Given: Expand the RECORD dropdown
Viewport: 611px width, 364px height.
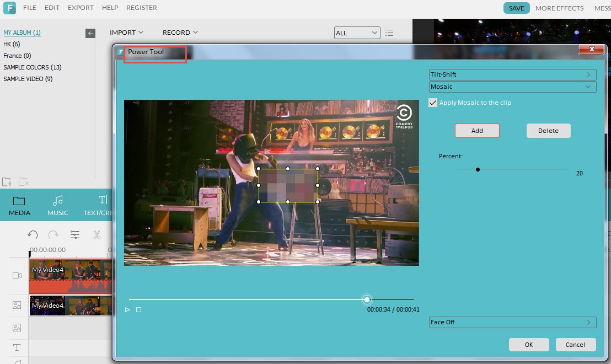Looking at the screenshot, I should tap(180, 33).
